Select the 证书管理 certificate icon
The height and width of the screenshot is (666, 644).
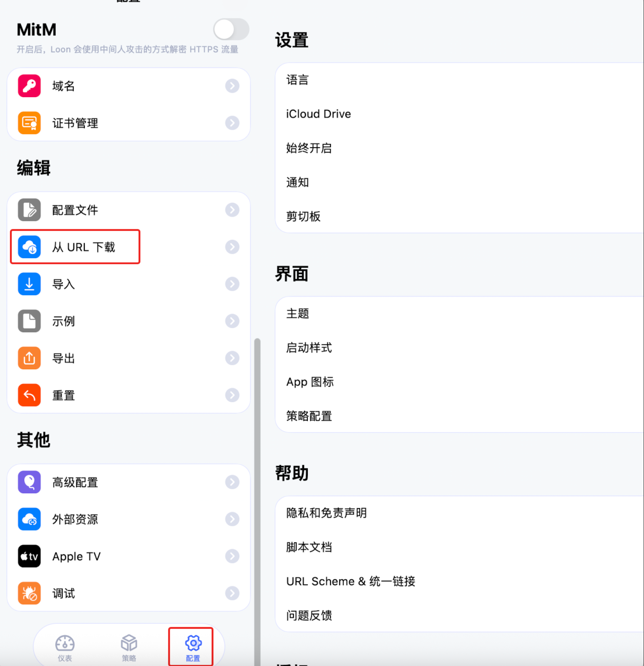(29, 123)
